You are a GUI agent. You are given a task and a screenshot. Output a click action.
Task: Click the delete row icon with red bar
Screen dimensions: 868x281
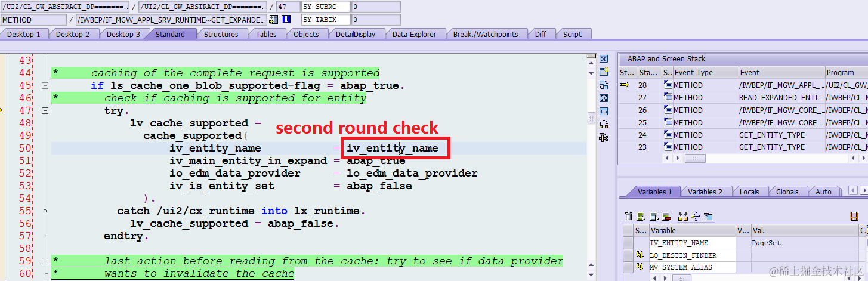(x=666, y=216)
